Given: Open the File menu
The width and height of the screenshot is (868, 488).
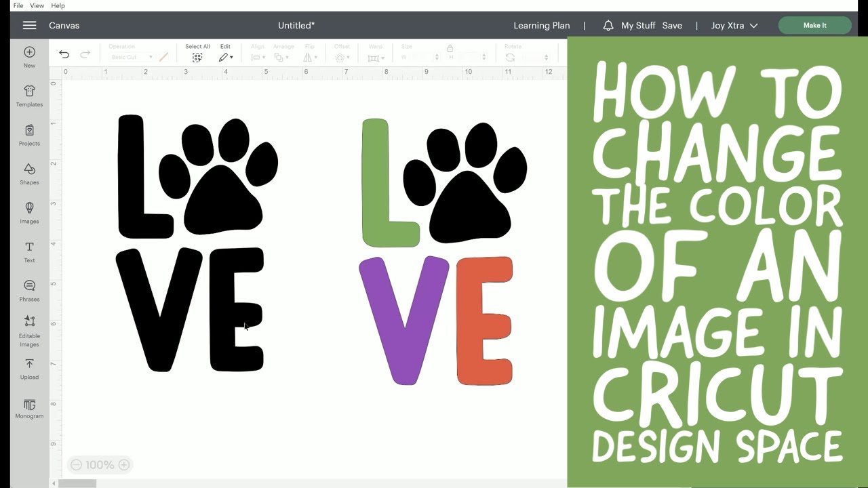Looking at the screenshot, I should (x=18, y=5).
